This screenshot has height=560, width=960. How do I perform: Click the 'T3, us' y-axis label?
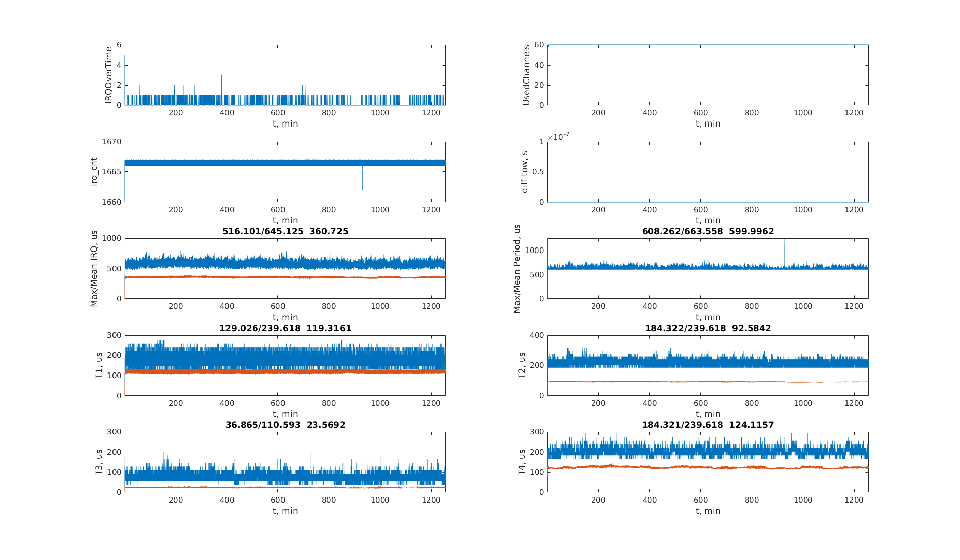(99, 462)
